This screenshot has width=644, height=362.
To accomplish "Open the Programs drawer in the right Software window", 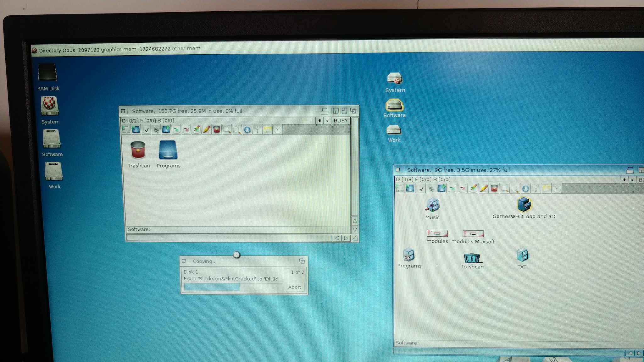I will click(x=409, y=255).
